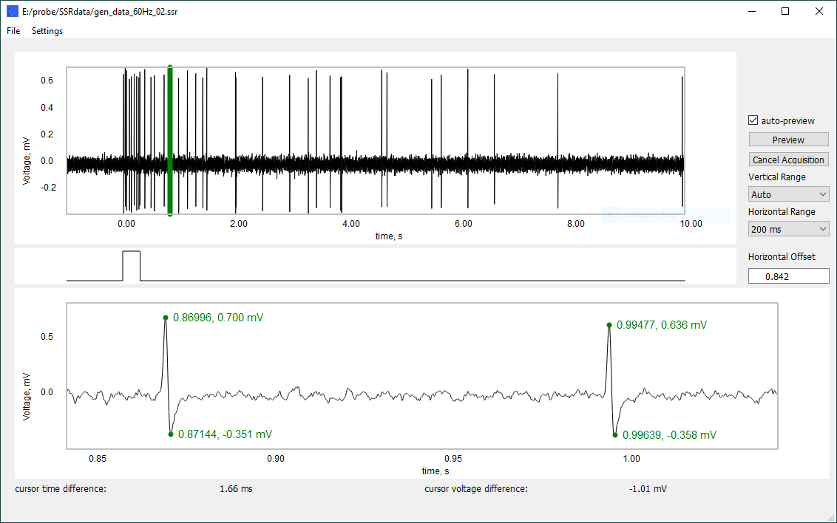The width and height of the screenshot is (837, 523).
Task: Click the green selection marker in overview plot
Action: coord(170,140)
